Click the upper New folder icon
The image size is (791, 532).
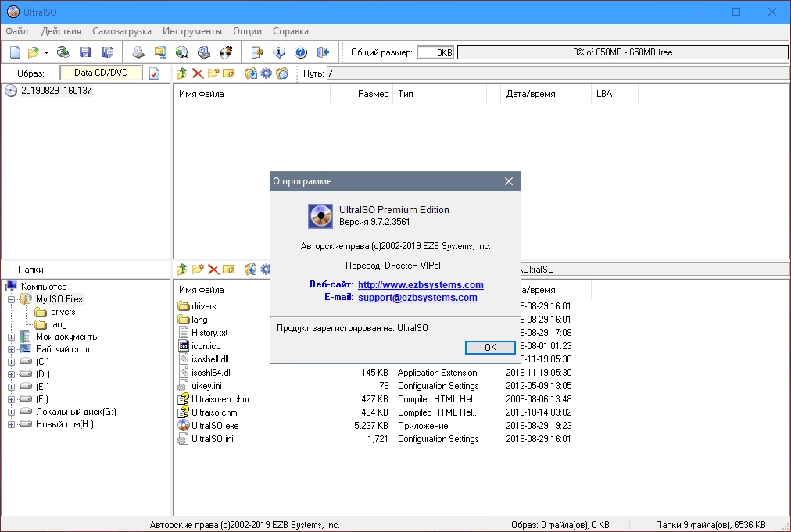(213, 73)
